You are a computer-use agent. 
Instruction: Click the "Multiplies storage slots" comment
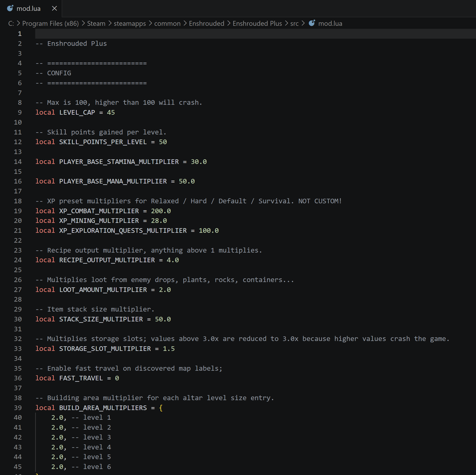click(243, 339)
